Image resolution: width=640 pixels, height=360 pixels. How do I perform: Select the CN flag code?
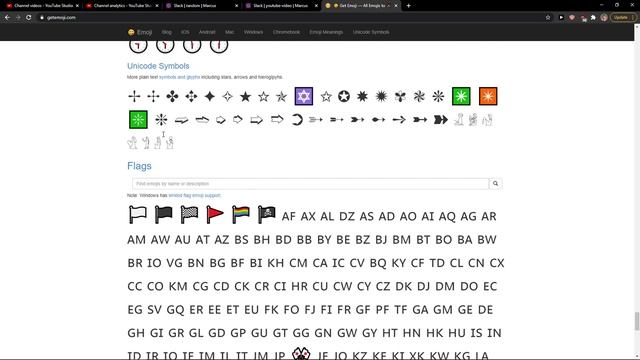tap(476, 263)
